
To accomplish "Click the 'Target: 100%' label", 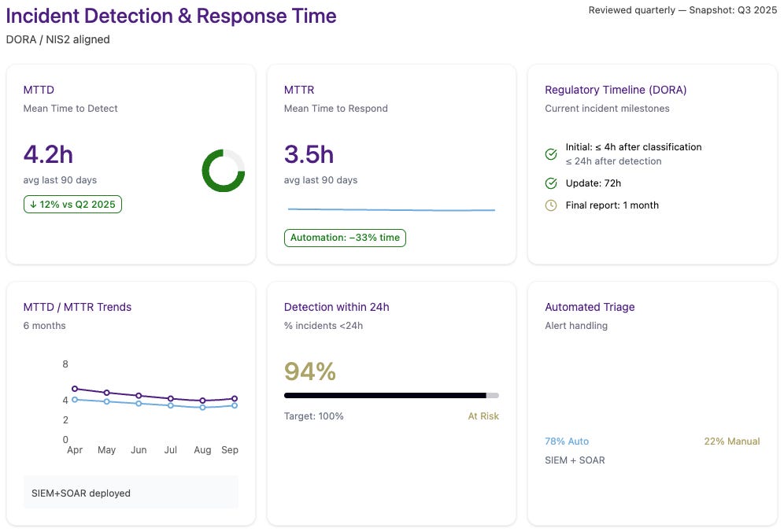I will pyautogui.click(x=314, y=416).
